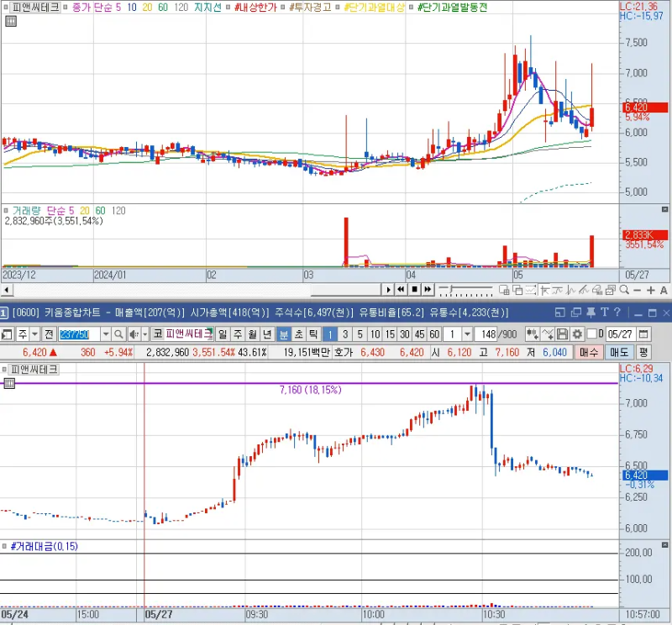Click the '코' market label before stock name
The image size is (672, 625).
point(158,334)
